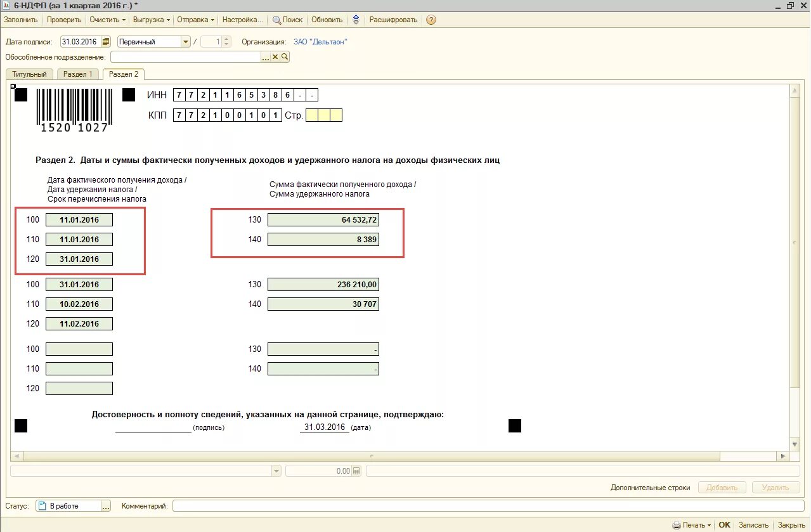Click the ИНН number boxes

(x=245, y=95)
